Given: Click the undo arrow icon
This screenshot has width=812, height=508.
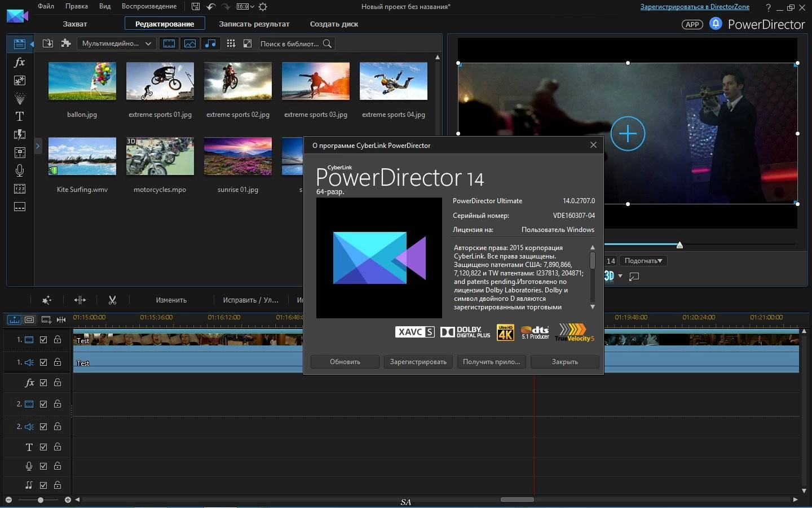Looking at the screenshot, I should point(211,7).
